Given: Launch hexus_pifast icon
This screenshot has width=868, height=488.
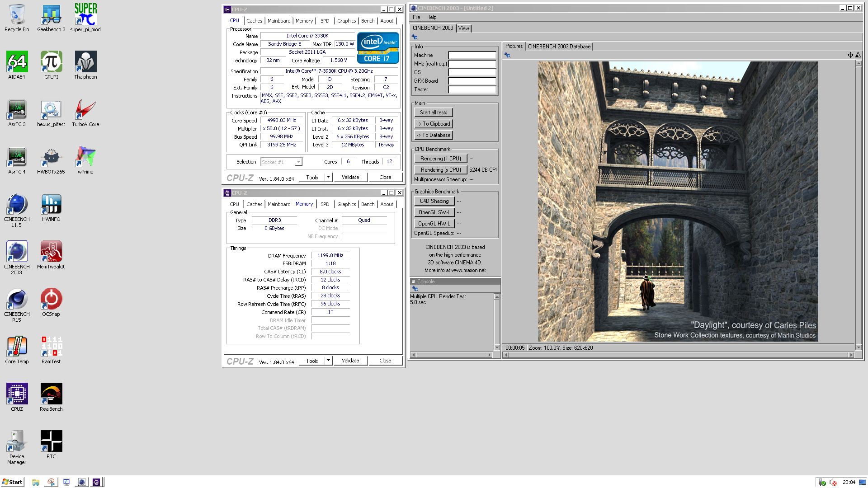Looking at the screenshot, I should pyautogui.click(x=51, y=113).
